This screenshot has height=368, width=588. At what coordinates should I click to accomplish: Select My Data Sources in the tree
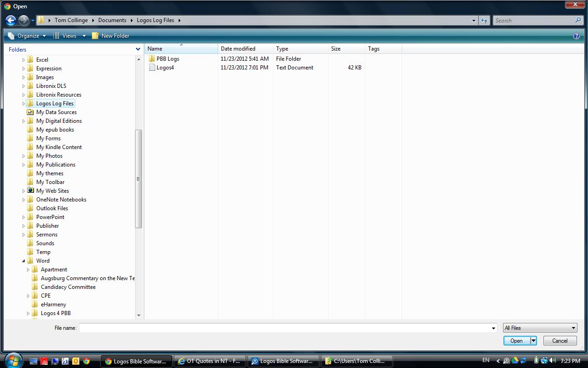[56, 112]
